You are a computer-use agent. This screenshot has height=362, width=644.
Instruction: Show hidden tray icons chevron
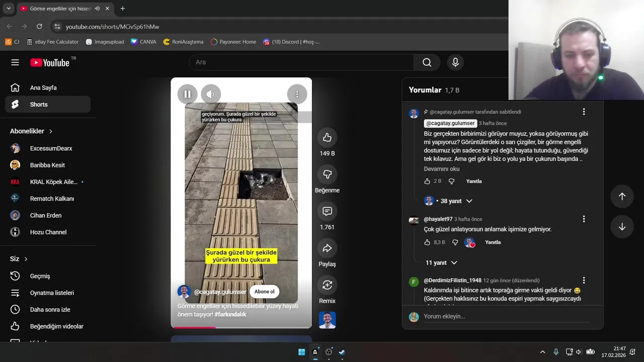[x=542, y=352]
